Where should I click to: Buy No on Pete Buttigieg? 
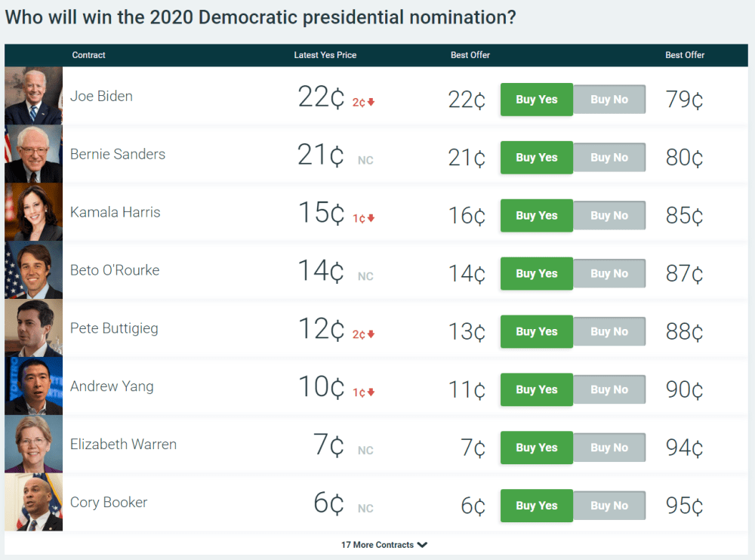click(609, 332)
